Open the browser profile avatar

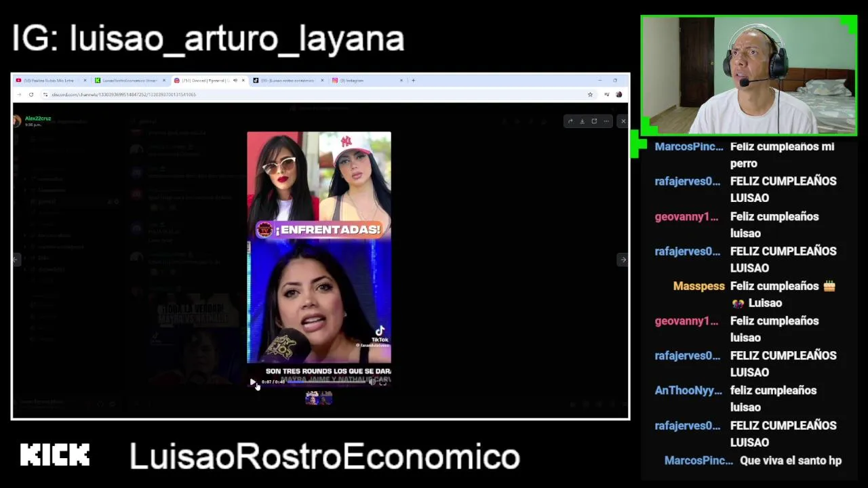click(618, 95)
